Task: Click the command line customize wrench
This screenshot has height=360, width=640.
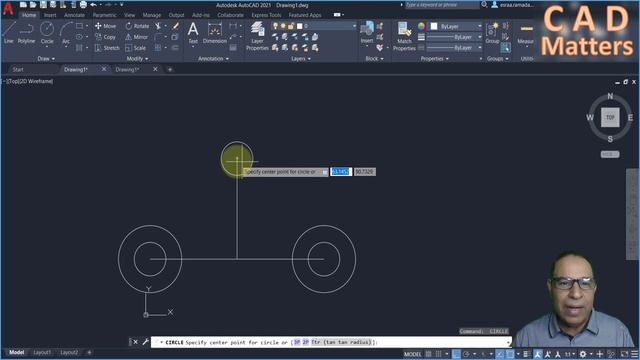Action: (x=145, y=342)
